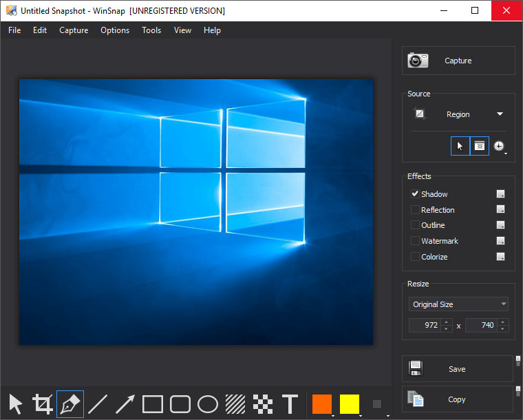Click the Capture button label
Screen dimensions: 523x420
point(458,61)
